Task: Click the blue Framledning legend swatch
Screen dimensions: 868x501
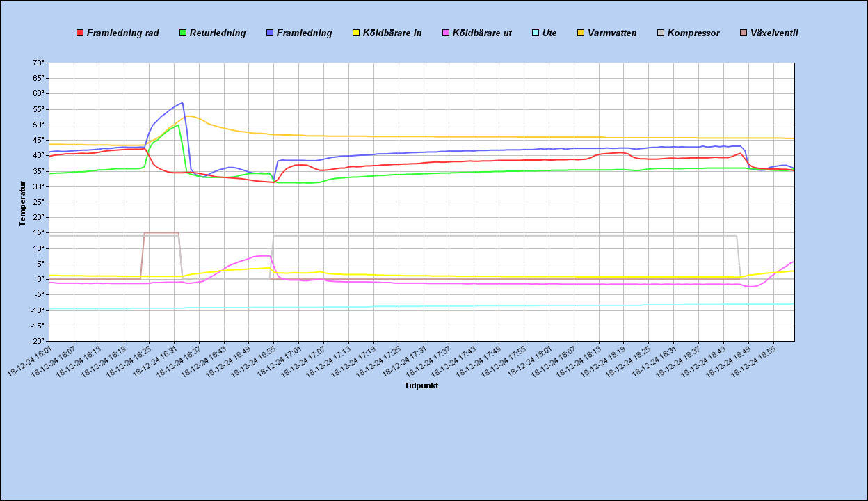Action: pos(271,33)
